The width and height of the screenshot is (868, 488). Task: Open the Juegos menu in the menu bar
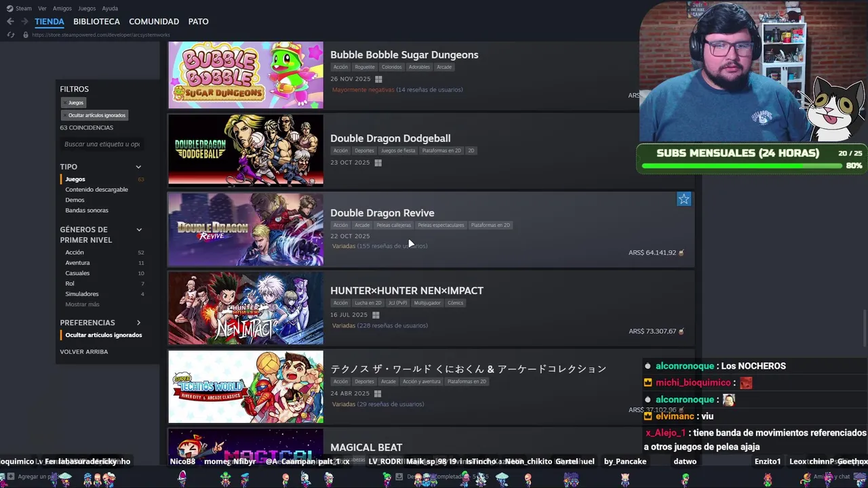click(x=87, y=8)
